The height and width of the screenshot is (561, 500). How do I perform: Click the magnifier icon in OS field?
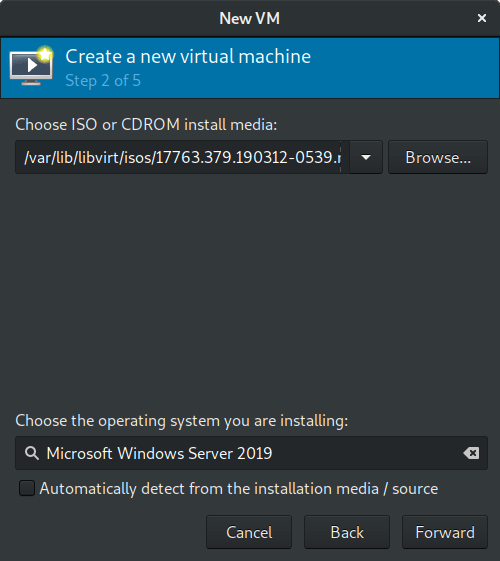31,453
